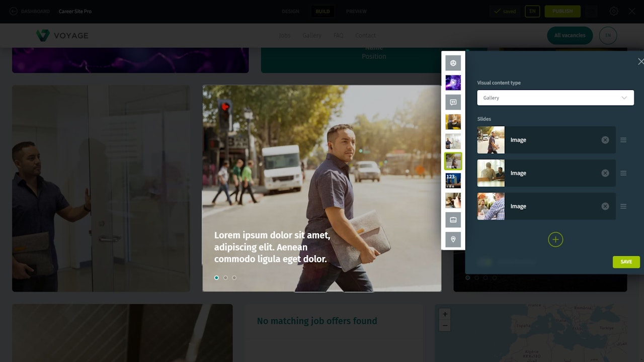The width and height of the screenshot is (644, 362).
Task: Switch to the DESIGN tab
Action: 290,11
